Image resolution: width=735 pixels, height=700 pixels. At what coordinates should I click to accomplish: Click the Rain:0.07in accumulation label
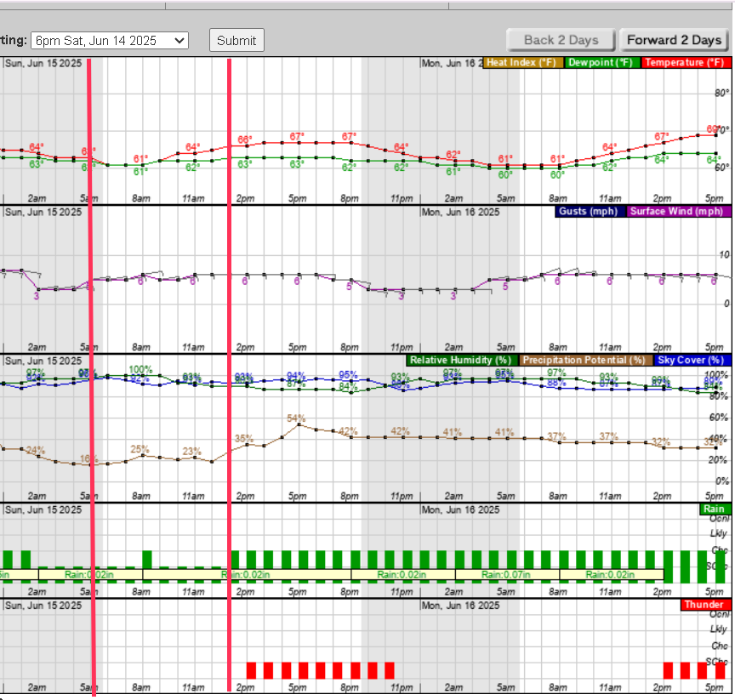(507, 575)
